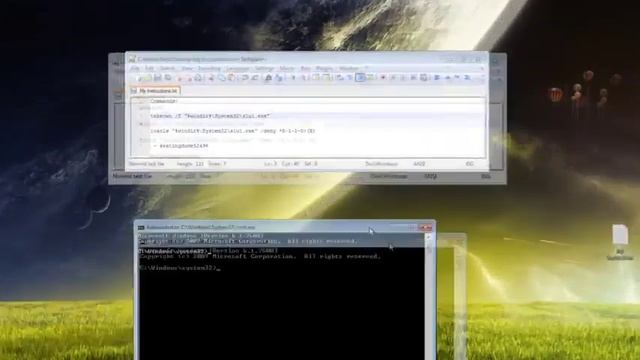Open the Language menu in Notepad++
The height and width of the screenshot is (360, 640).
pos(238,68)
